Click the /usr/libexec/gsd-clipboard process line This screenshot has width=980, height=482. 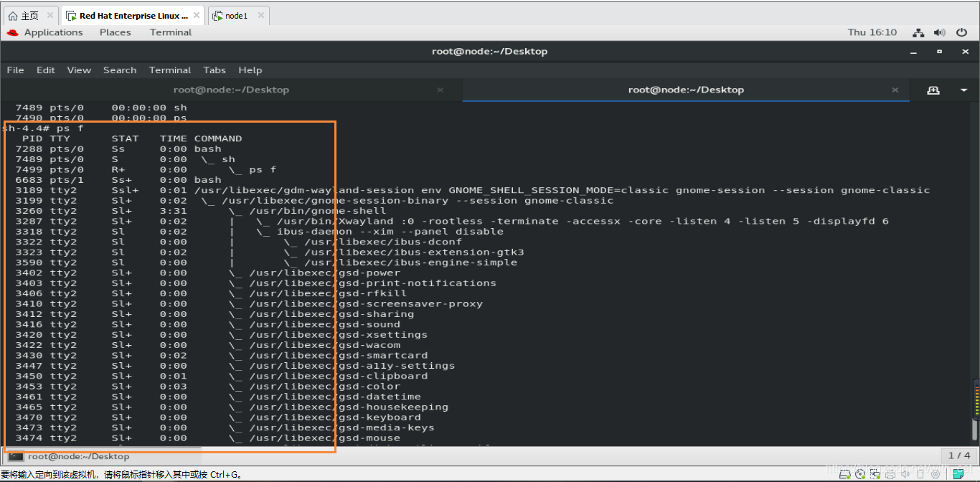(x=221, y=376)
